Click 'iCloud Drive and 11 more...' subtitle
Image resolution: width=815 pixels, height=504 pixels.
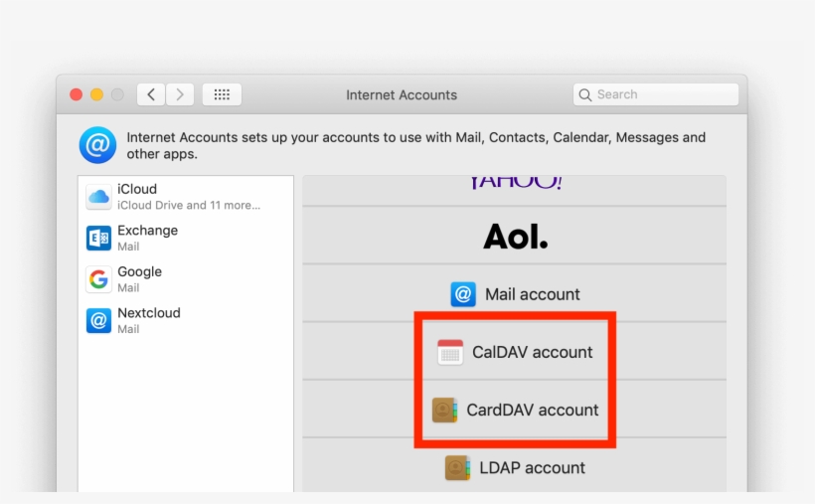[x=189, y=206]
